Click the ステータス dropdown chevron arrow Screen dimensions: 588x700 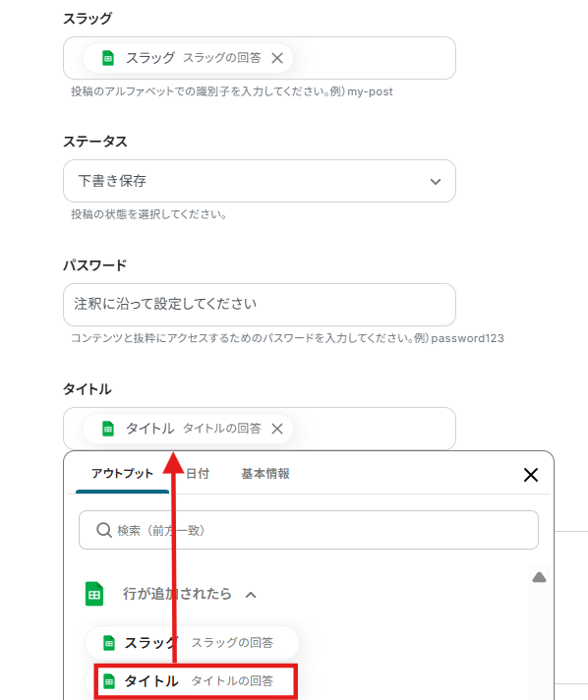click(x=436, y=182)
